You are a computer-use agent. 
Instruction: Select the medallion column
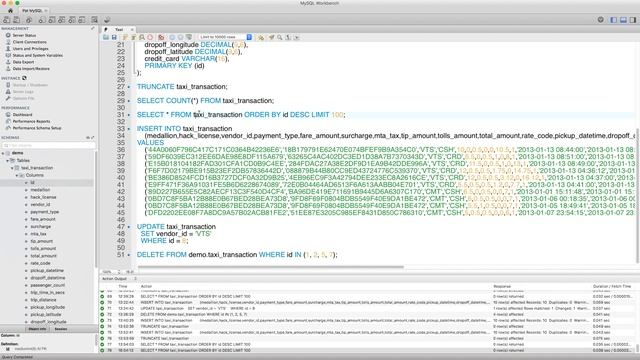coord(40,190)
